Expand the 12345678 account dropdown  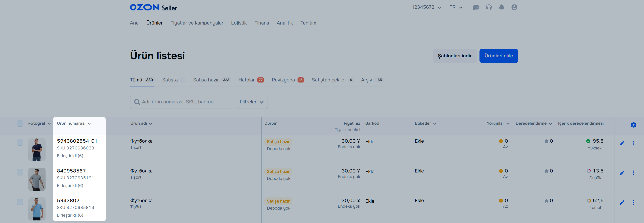point(426,7)
